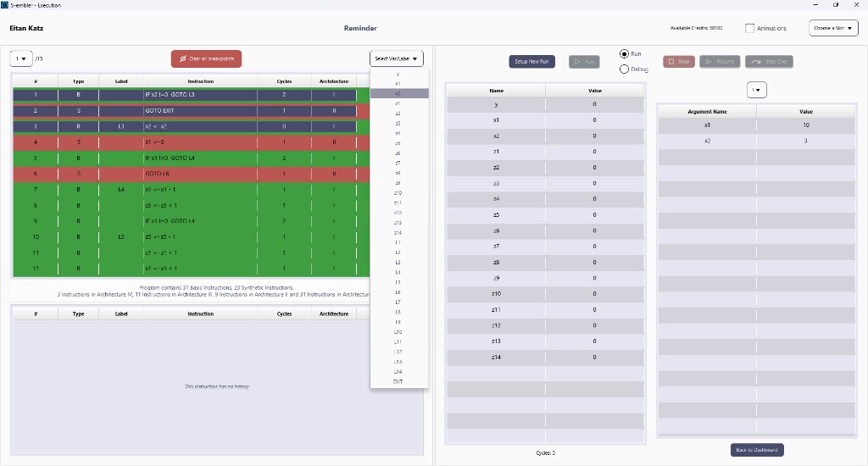Click the Resume button

pyautogui.click(x=720, y=62)
